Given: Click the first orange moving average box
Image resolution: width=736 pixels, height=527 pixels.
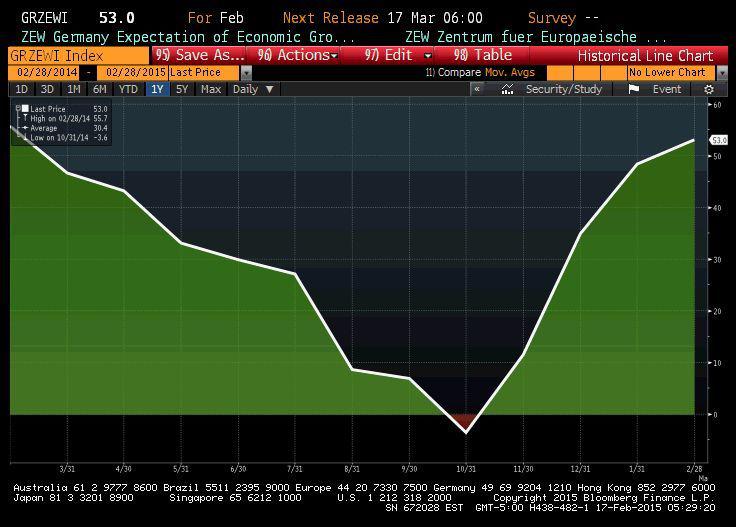Looking at the screenshot, I should pyautogui.click(x=560, y=73).
